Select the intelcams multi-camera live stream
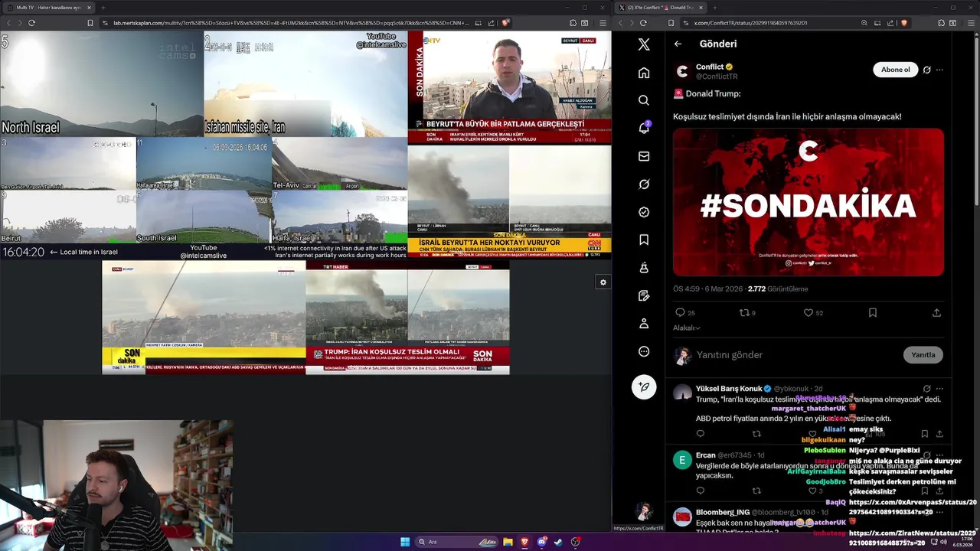 click(x=204, y=145)
